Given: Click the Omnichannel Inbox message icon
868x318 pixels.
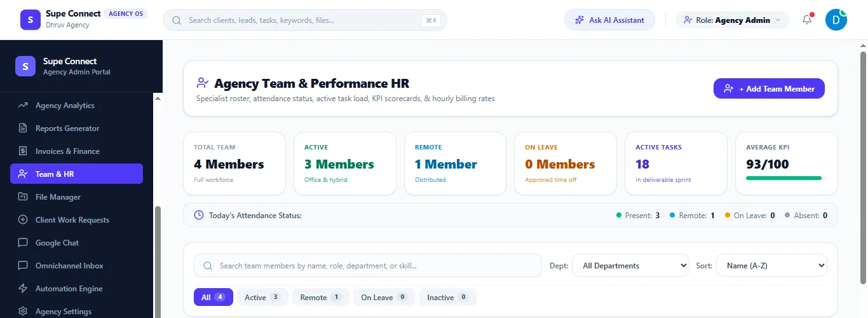Looking at the screenshot, I should [x=23, y=266].
